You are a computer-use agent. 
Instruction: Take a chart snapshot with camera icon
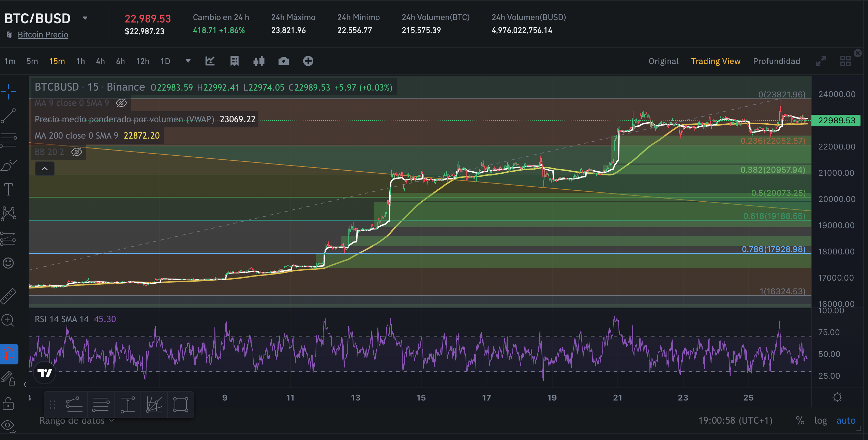tap(283, 61)
